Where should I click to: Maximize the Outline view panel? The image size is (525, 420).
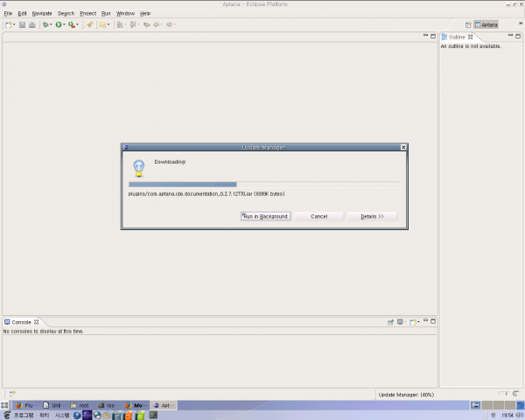518,36
